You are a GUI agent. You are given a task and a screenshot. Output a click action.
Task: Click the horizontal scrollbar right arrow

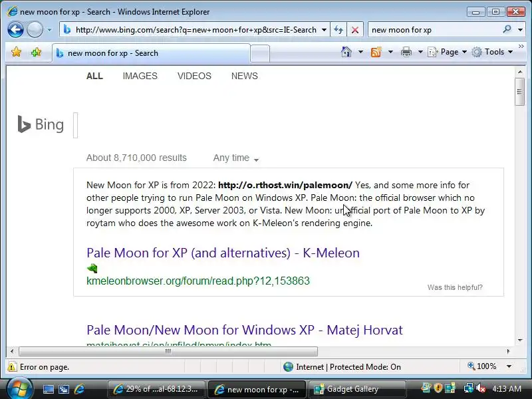508,352
